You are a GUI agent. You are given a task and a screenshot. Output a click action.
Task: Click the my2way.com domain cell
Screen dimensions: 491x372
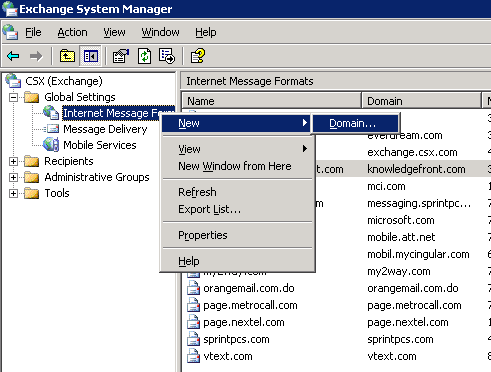tap(399, 271)
